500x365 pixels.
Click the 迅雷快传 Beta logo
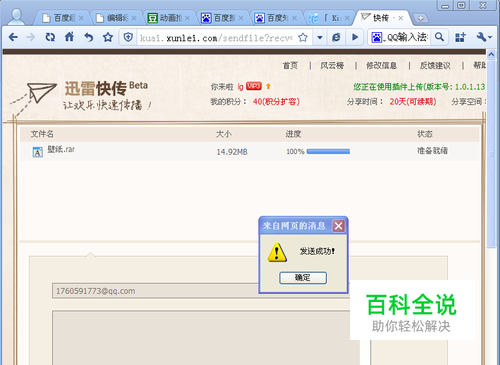point(106,88)
